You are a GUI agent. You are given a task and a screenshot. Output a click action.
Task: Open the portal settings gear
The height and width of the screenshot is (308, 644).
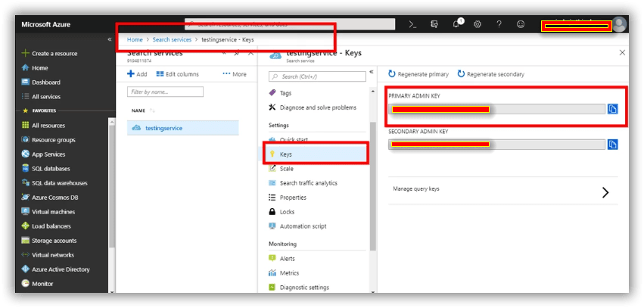pyautogui.click(x=478, y=24)
